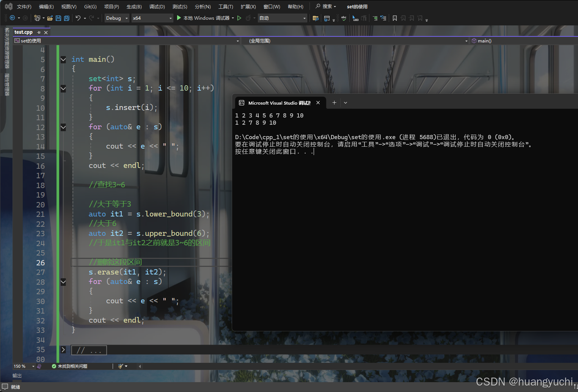
Task: Open the 调试(D) menu
Action: pyautogui.click(x=157, y=6)
